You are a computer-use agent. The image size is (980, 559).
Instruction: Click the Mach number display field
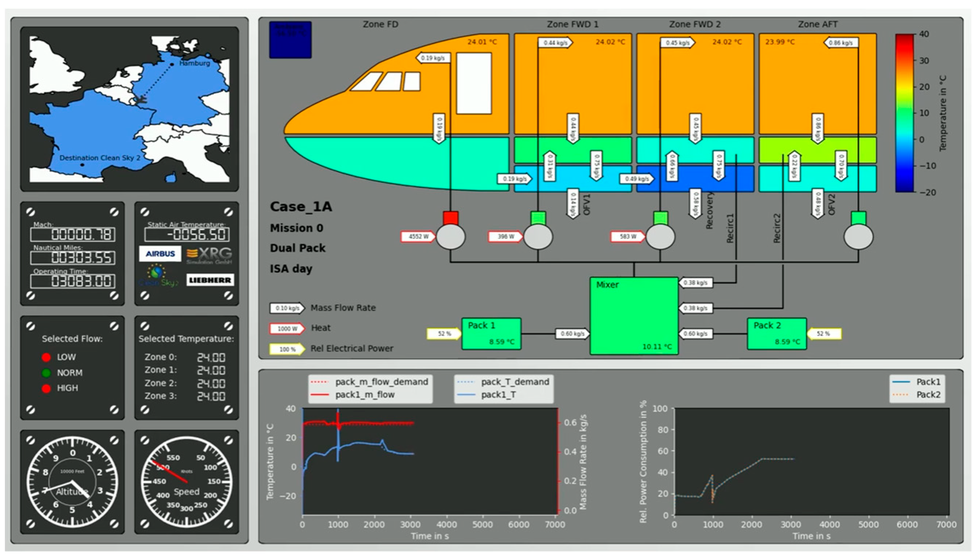(x=72, y=234)
